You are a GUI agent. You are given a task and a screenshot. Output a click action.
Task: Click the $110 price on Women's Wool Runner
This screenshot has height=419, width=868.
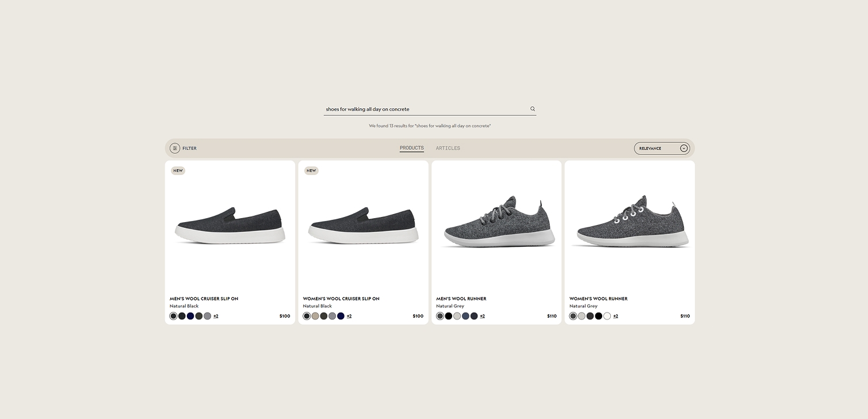pyautogui.click(x=685, y=316)
